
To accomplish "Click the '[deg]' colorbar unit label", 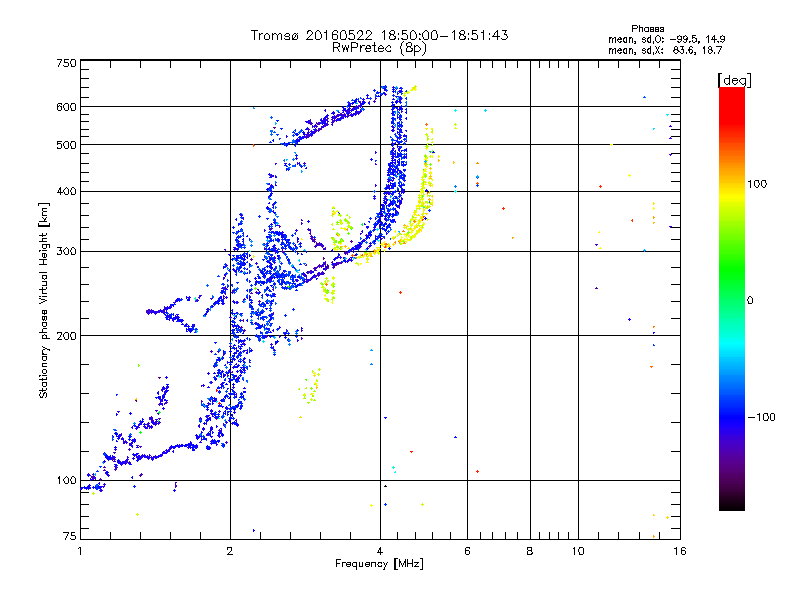I will [x=734, y=80].
